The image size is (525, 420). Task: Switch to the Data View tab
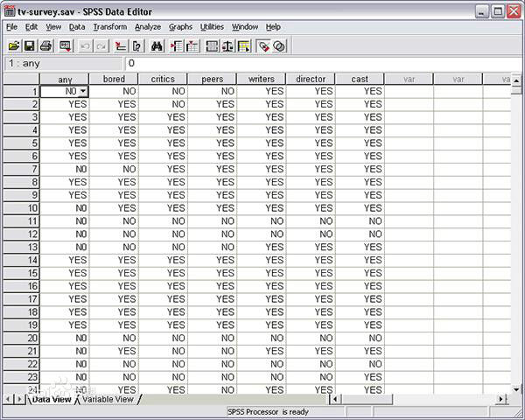click(52, 399)
